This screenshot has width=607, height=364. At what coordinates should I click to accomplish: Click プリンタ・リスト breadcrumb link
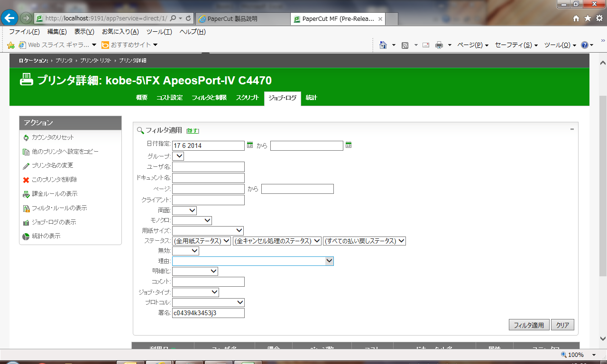[x=96, y=61]
